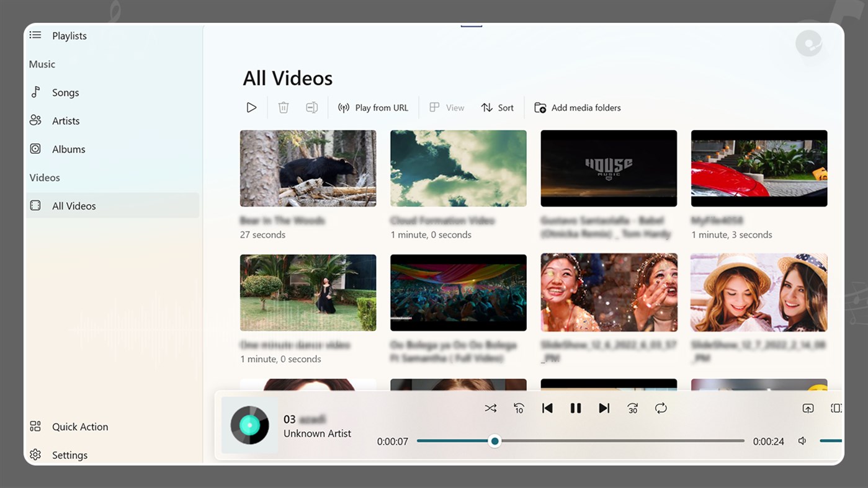Mute the audio with the volume icon
Screen dimensions: 868x488
point(802,440)
